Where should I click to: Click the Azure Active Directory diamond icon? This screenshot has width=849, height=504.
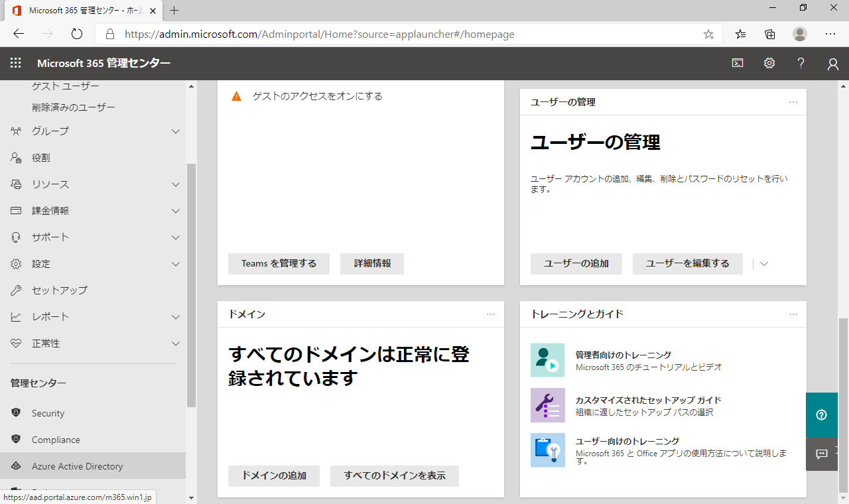tap(17, 466)
